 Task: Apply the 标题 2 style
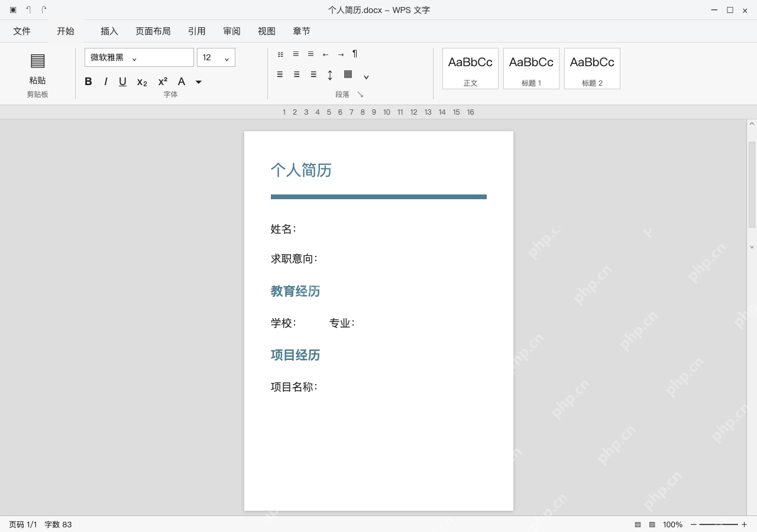pyautogui.click(x=592, y=69)
